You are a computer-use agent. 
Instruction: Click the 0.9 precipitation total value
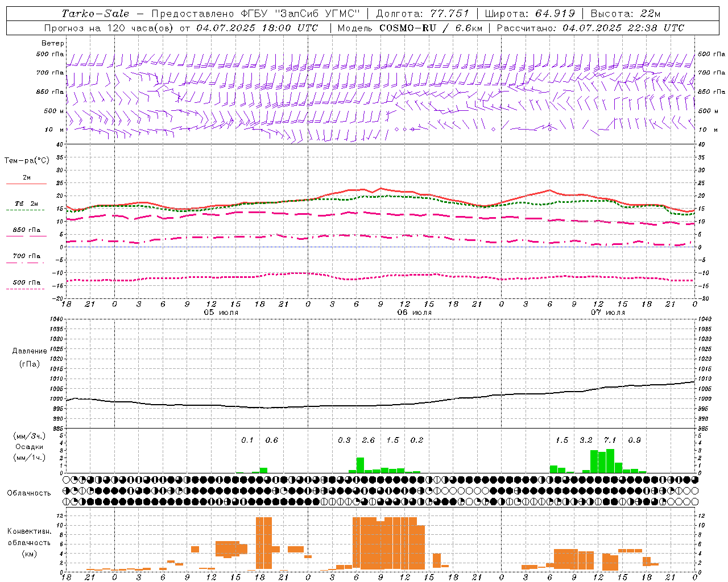coord(634,440)
